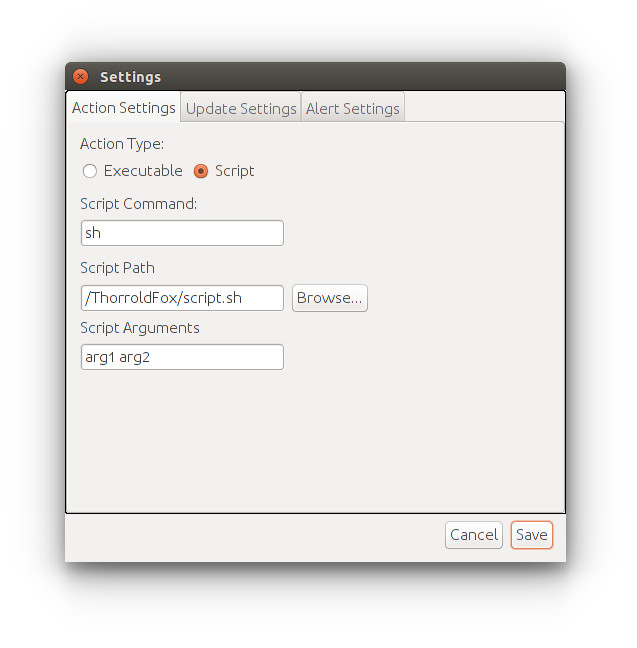Select the Script radio button
The height and width of the screenshot is (648, 637).
[x=201, y=171]
